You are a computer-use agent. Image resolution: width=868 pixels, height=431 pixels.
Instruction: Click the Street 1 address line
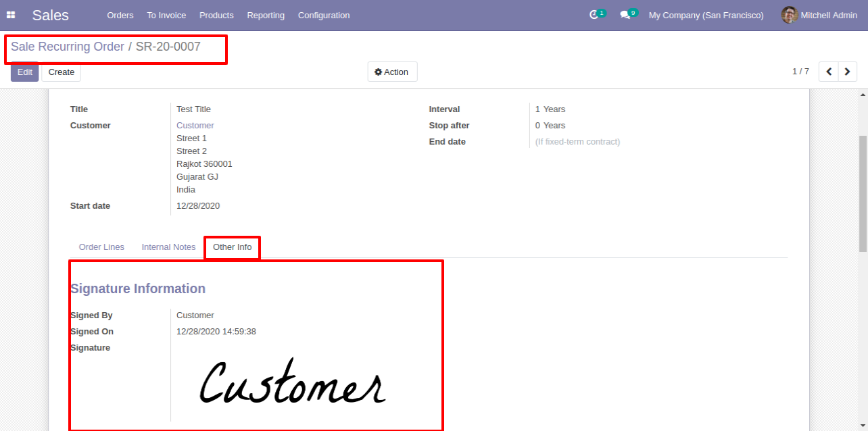(x=192, y=138)
